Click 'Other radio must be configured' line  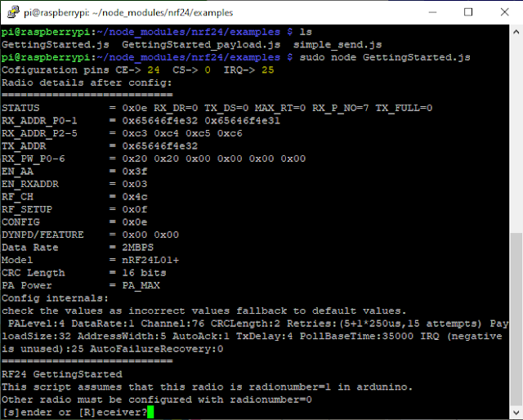[156, 400]
